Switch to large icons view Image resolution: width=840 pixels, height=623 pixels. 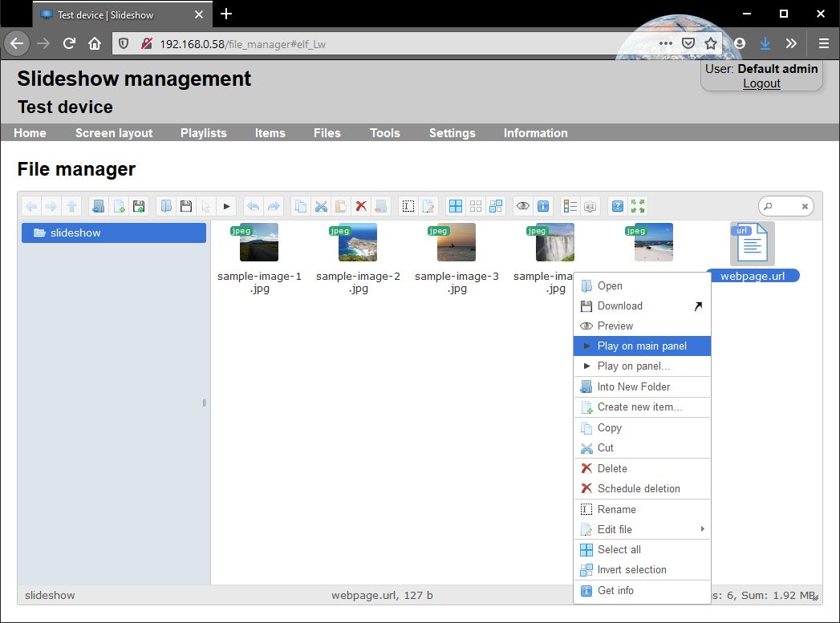(456, 207)
